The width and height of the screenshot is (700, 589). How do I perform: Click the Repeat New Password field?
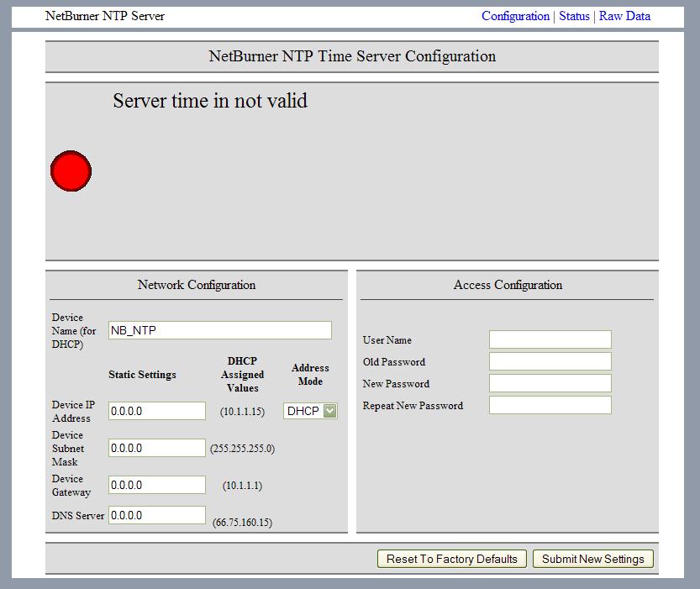[x=550, y=405]
